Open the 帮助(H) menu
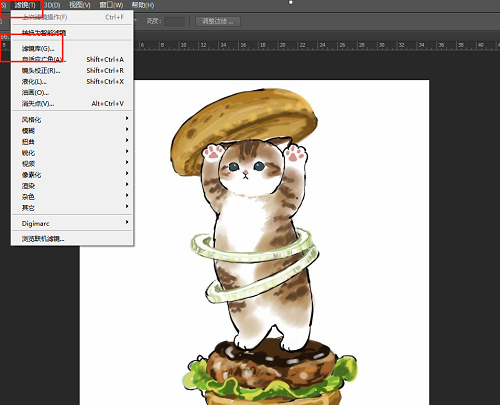 coord(143,5)
